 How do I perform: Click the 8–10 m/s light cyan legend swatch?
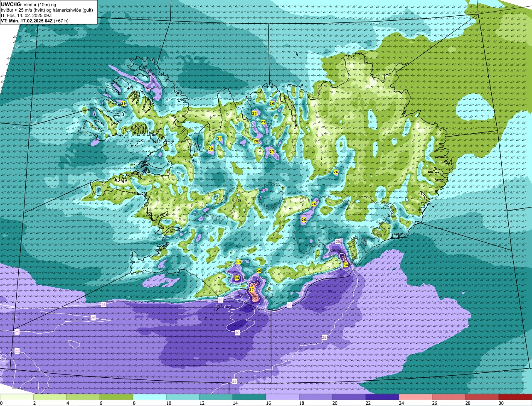point(150,397)
